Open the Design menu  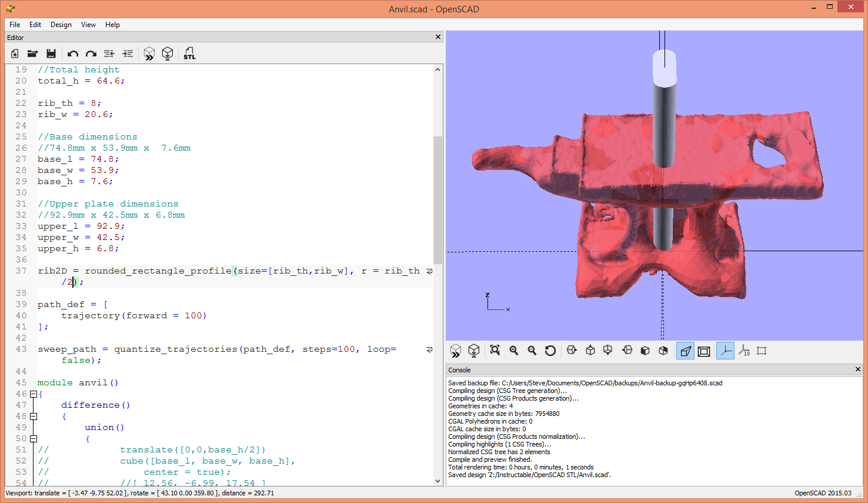tap(61, 25)
